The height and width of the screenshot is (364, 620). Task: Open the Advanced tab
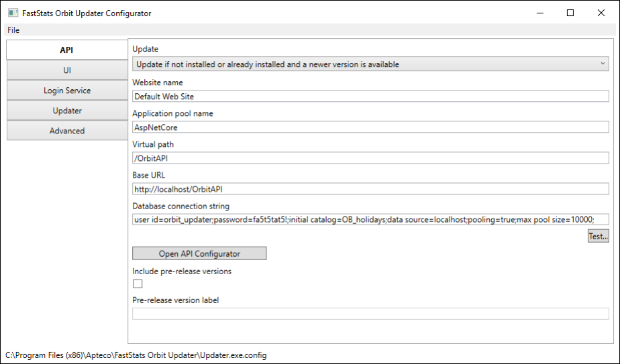click(67, 131)
